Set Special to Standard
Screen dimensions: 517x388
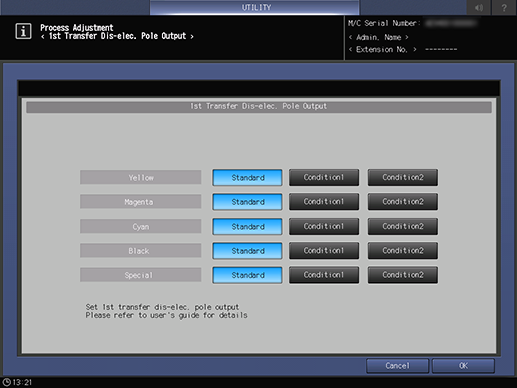click(x=247, y=275)
